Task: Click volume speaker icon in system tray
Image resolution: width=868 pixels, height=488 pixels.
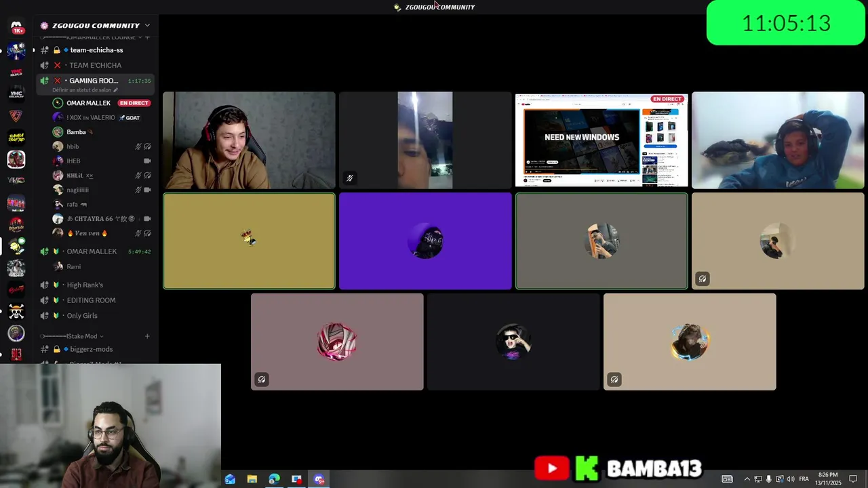Action: [790, 479]
